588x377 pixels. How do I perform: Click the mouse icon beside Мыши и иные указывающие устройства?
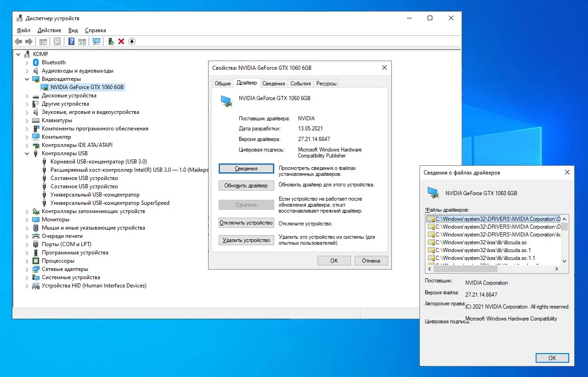[x=36, y=228]
